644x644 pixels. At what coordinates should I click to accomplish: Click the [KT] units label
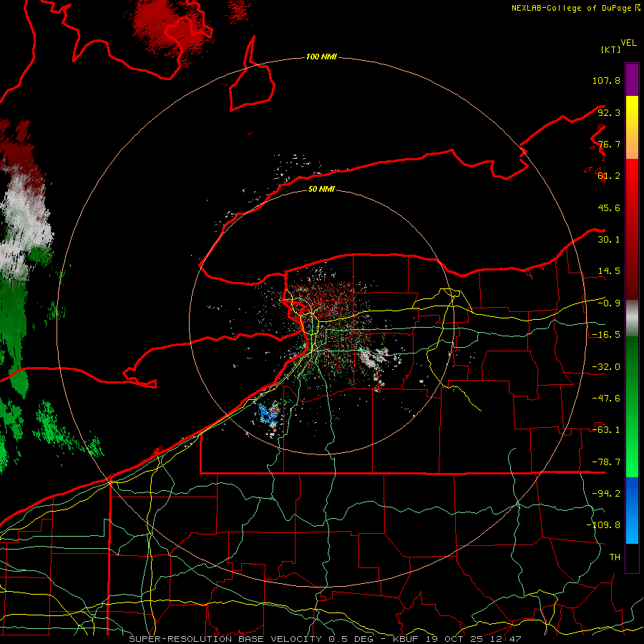610,49
